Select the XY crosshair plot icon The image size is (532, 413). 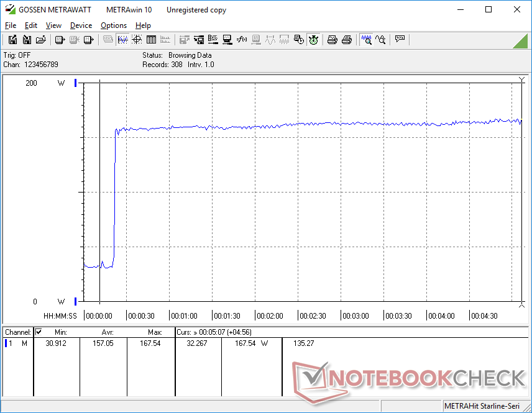point(137,40)
